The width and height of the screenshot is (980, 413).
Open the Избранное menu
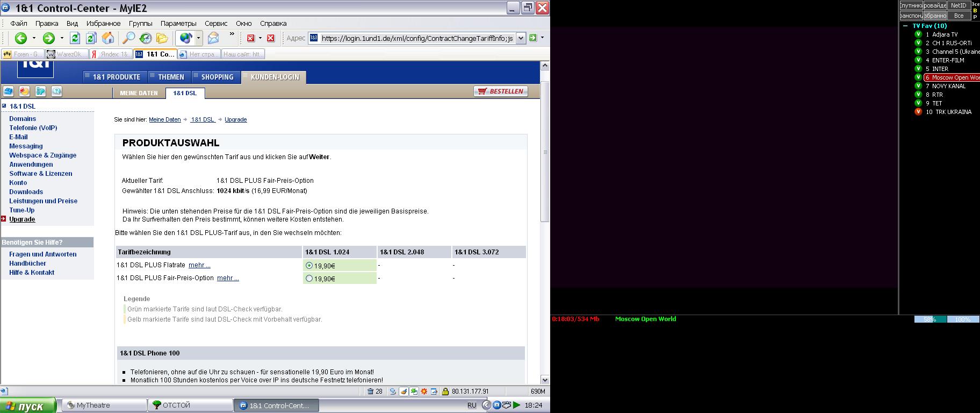(x=103, y=23)
